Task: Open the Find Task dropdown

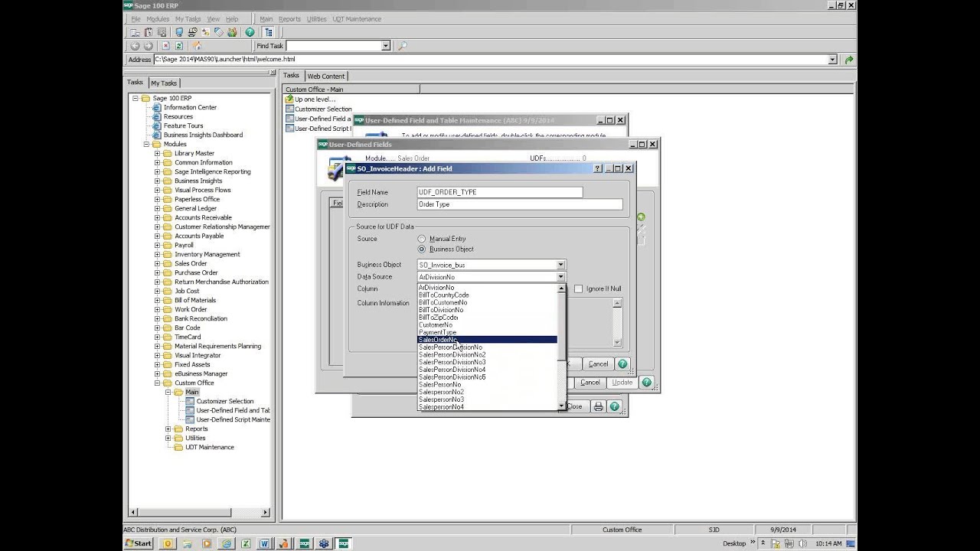Action: point(386,46)
